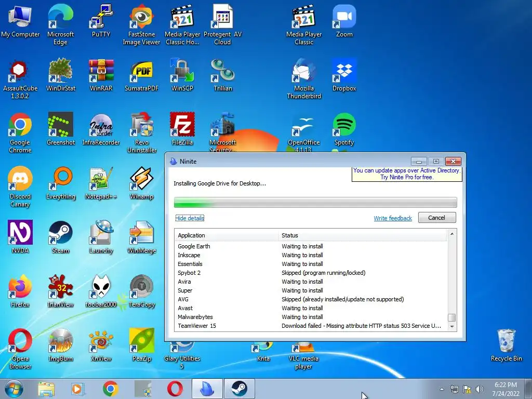Viewport: 532px width, 399px height.
Task: Select the Notepad++ desktop icon
Action: coord(101,183)
